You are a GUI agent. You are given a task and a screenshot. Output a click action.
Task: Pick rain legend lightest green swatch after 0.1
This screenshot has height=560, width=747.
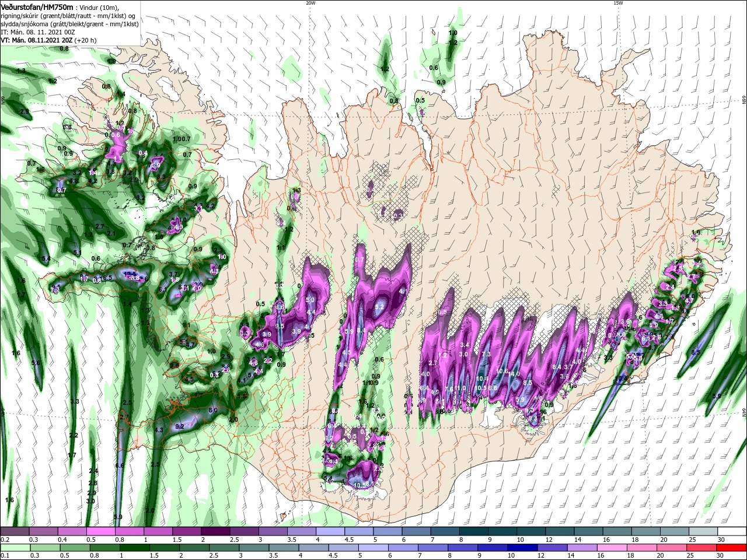tap(15, 548)
